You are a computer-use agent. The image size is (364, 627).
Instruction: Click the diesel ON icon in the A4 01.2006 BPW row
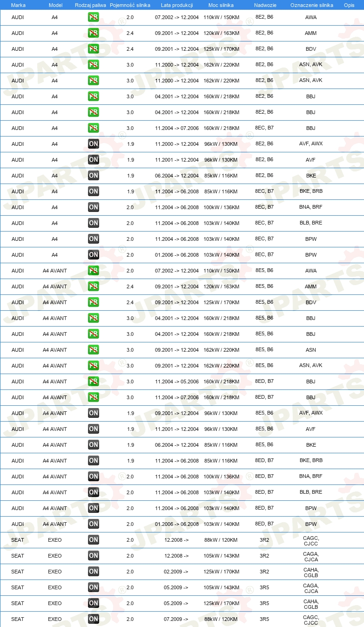(x=93, y=255)
